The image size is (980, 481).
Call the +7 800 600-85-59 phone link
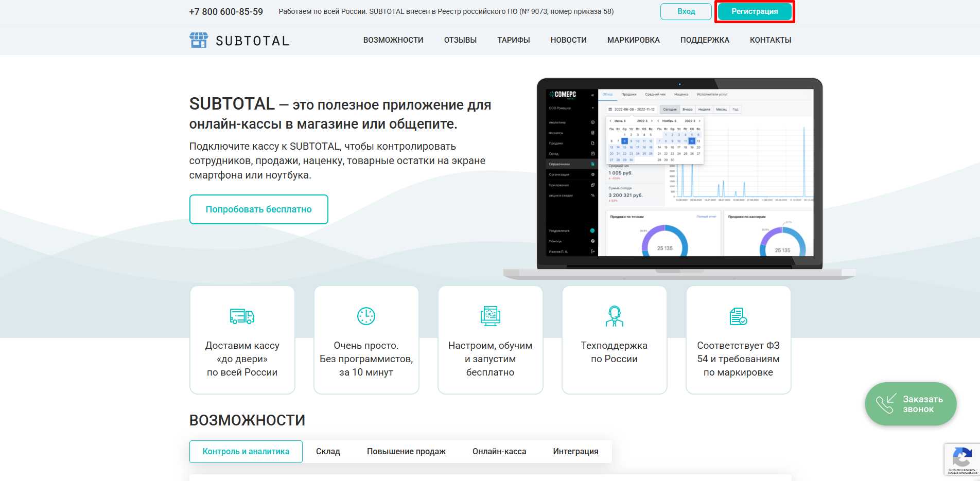(226, 12)
